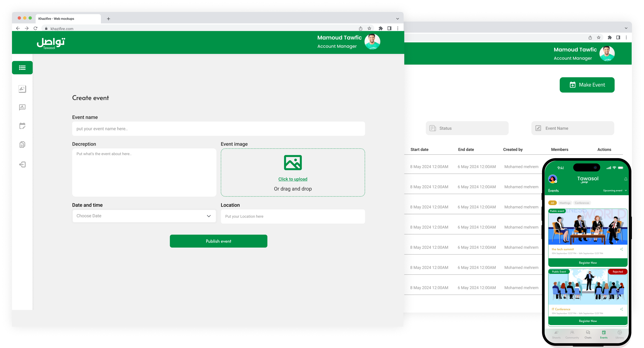Switch to the Shawts tab in the phone navigation
The height and width of the screenshot is (348, 644).
556,334
